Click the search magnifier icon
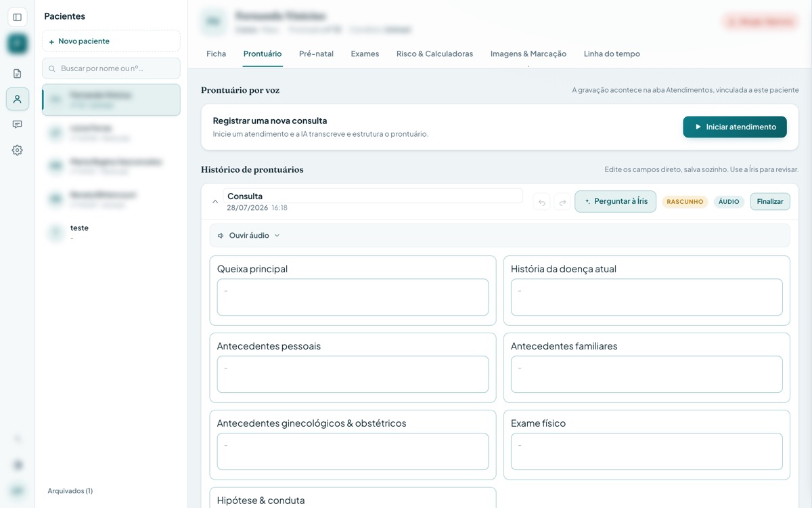The height and width of the screenshot is (508, 812). click(52, 68)
